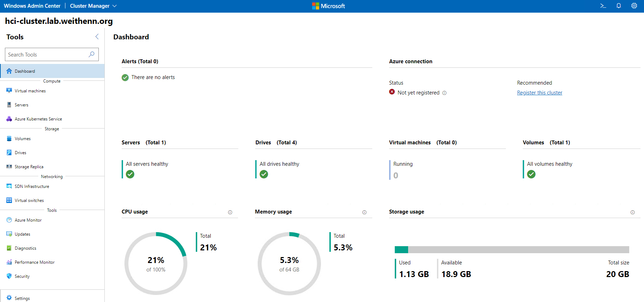Click the CPU usage info icon
Screen dimensions: 644x302
(230, 212)
